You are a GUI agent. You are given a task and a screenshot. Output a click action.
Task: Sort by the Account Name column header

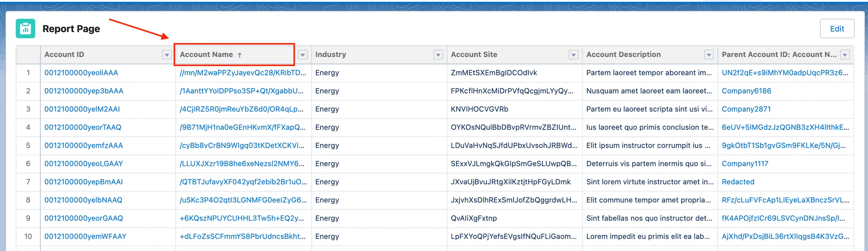coord(207,55)
